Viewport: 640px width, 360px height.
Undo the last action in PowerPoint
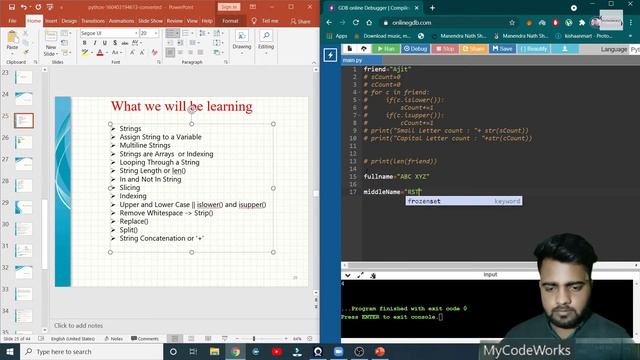coord(23,7)
